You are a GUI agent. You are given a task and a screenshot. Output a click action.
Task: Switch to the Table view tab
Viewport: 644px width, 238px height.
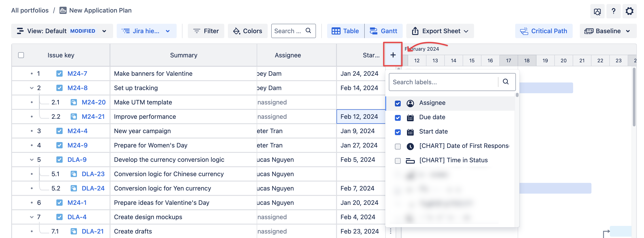[x=345, y=31]
